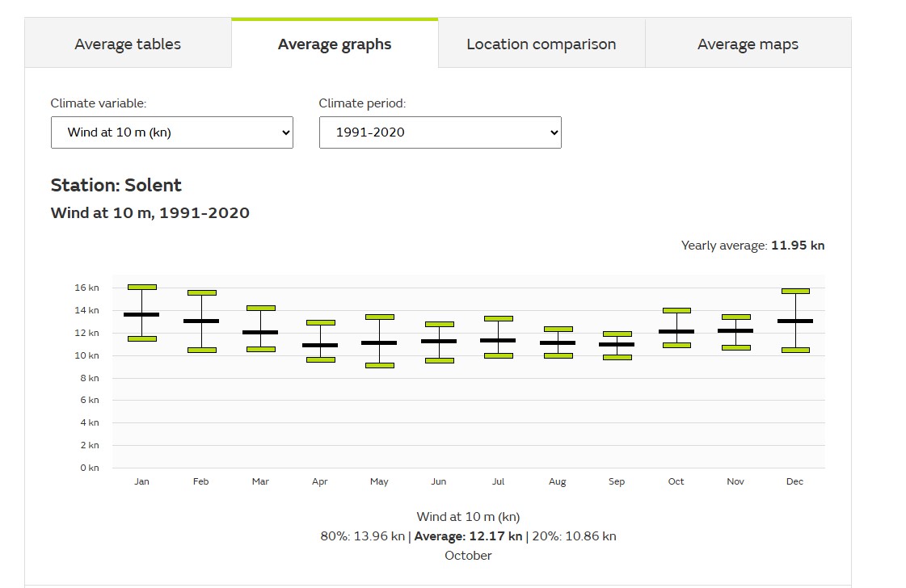906x588 pixels.
Task: Select May's lower green 20% marker
Action: coord(380,365)
